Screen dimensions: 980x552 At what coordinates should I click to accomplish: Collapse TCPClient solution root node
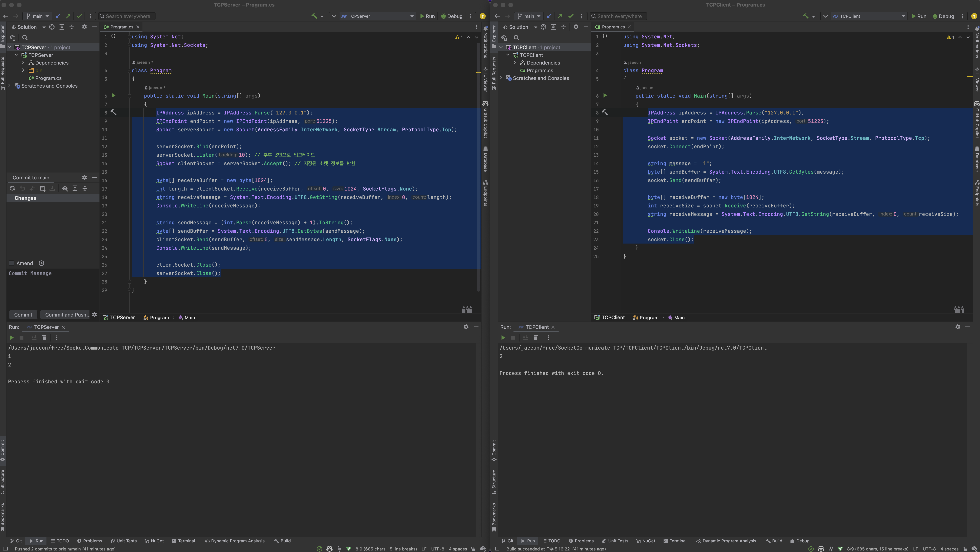(501, 47)
